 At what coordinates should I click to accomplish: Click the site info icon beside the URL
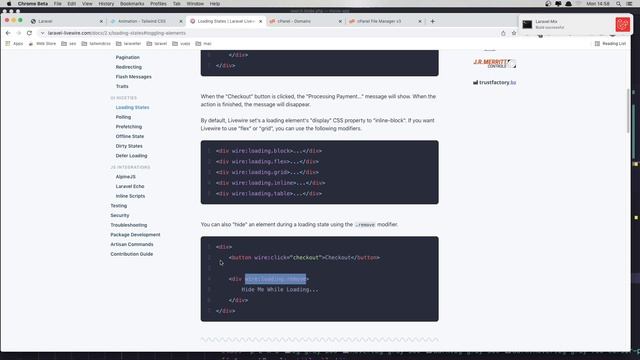point(42,33)
